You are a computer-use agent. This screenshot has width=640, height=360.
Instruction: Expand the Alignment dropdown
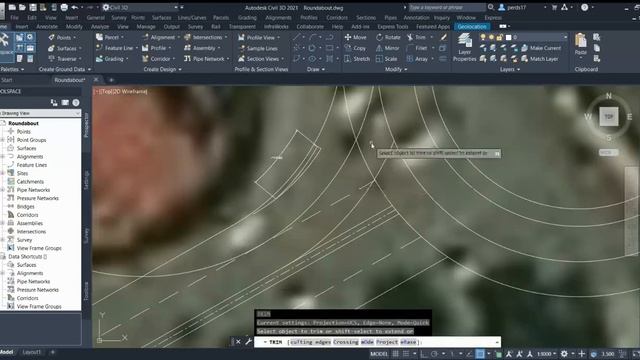161,37
